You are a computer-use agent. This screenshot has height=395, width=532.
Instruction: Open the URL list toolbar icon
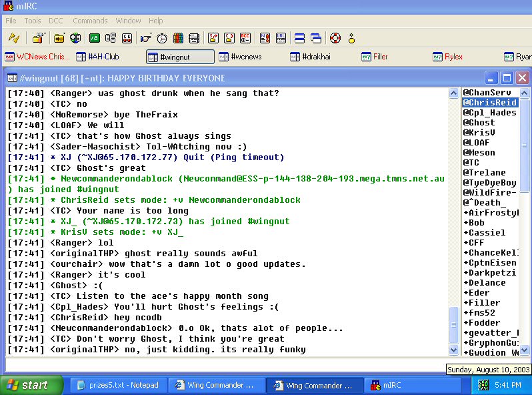point(281,38)
